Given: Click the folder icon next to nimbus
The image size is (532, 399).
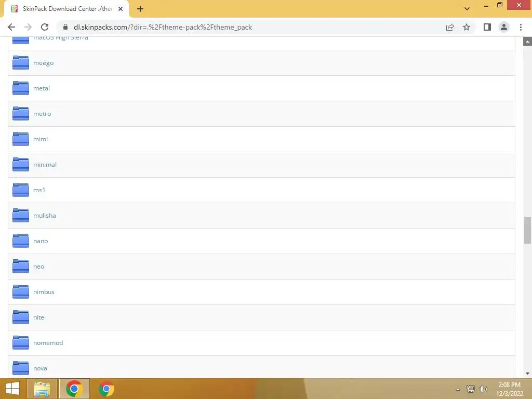Looking at the screenshot, I should pyautogui.click(x=21, y=292).
